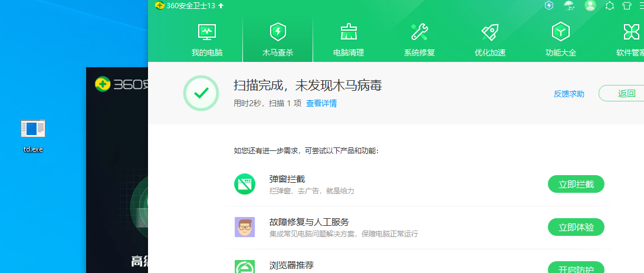644x273 pixels.
Task: Open user account avatar
Action: tap(590, 6)
